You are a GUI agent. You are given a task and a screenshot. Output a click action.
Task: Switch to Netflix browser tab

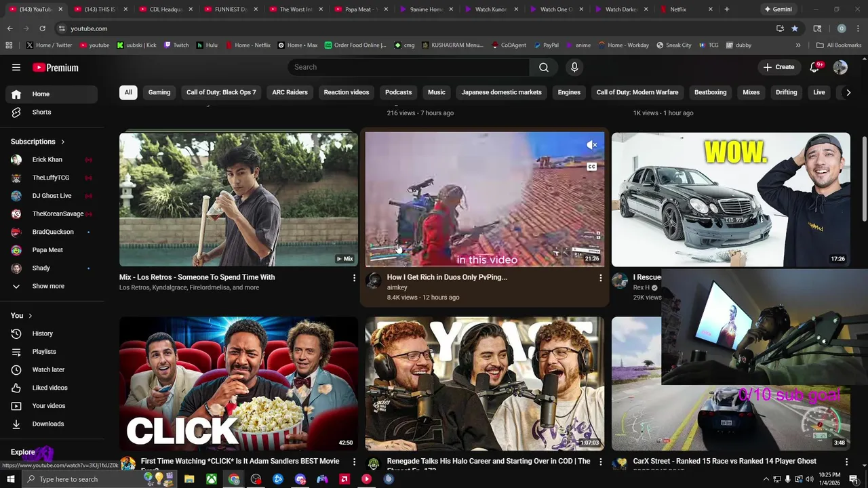coord(685,9)
